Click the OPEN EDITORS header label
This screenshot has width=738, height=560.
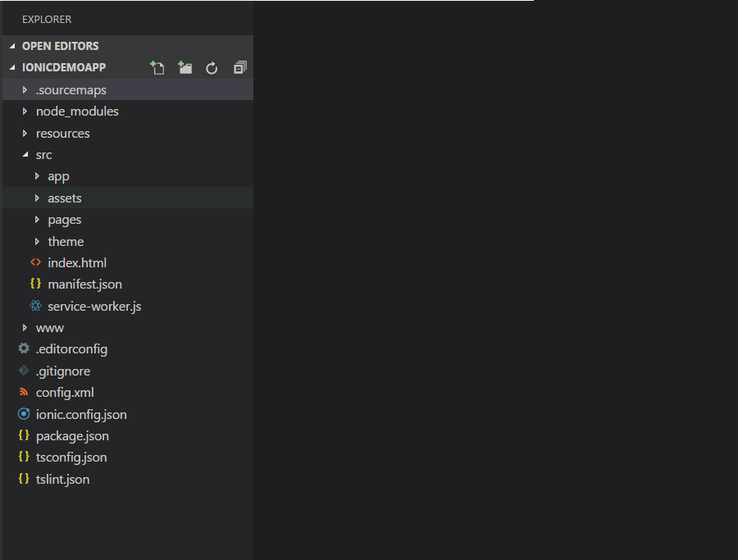(60, 46)
